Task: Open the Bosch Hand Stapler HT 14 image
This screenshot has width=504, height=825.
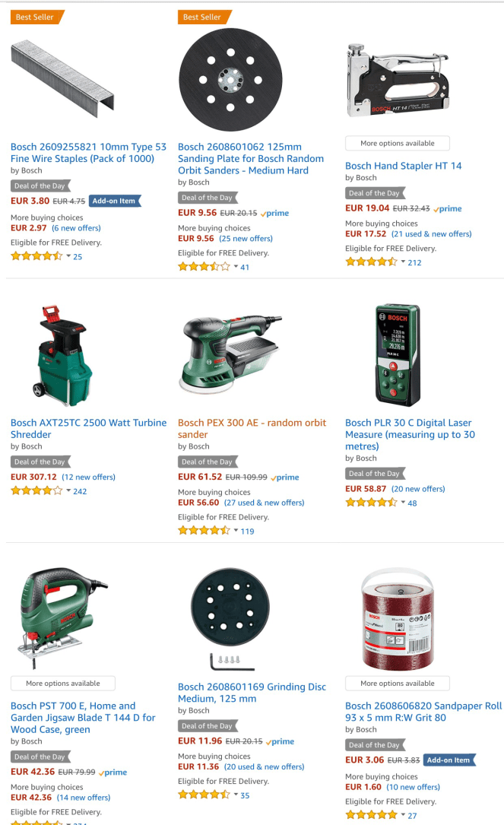Action: tap(398, 80)
